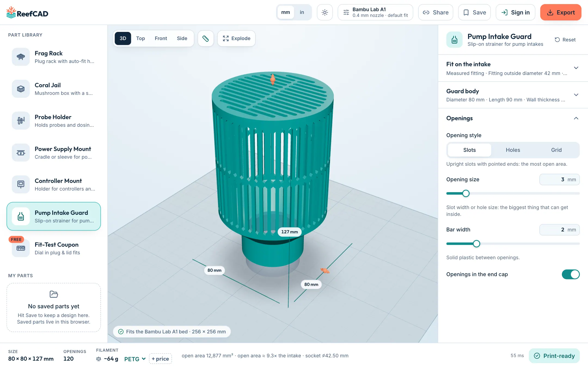The width and height of the screenshot is (588, 368).
Task: Click the Opening size input field
Action: pyautogui.click(x=559, y=180)
